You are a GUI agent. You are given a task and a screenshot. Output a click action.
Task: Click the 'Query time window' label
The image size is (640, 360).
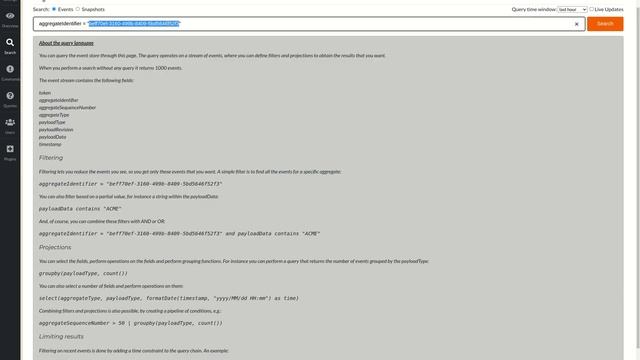533,9
